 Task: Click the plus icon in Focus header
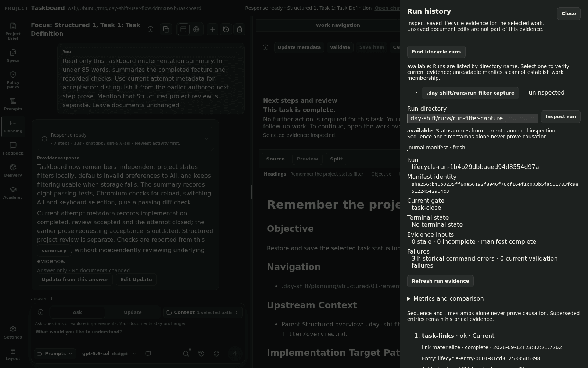click(x=212, y=29)
